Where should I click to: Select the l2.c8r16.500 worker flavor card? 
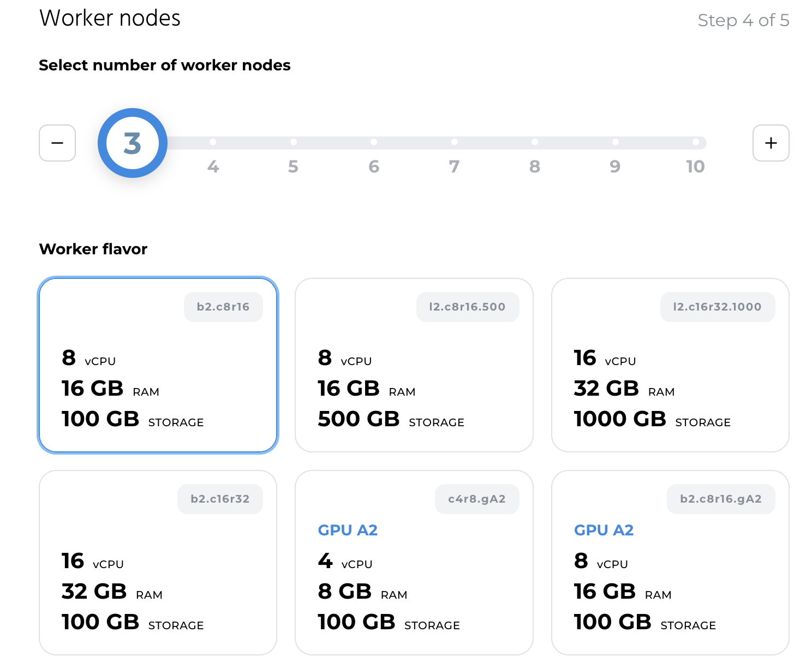pos(414,365)
